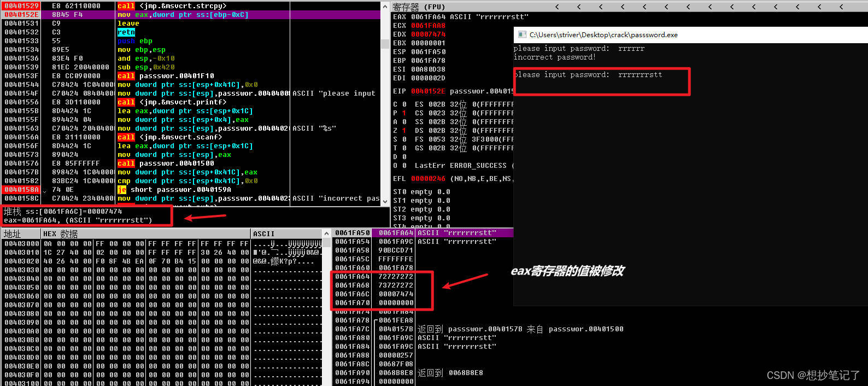Select the ST3 empty 0.0 FPU register
The image size is (868, 386).
[422, 218]
